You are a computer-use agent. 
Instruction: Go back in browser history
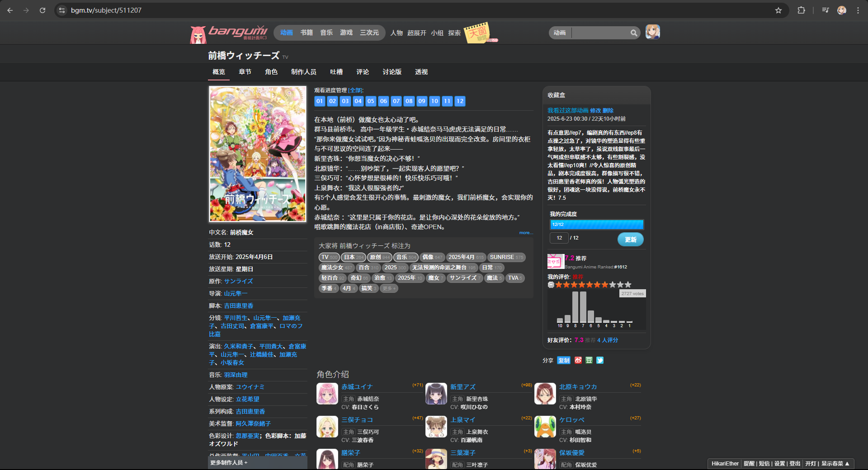10,10
